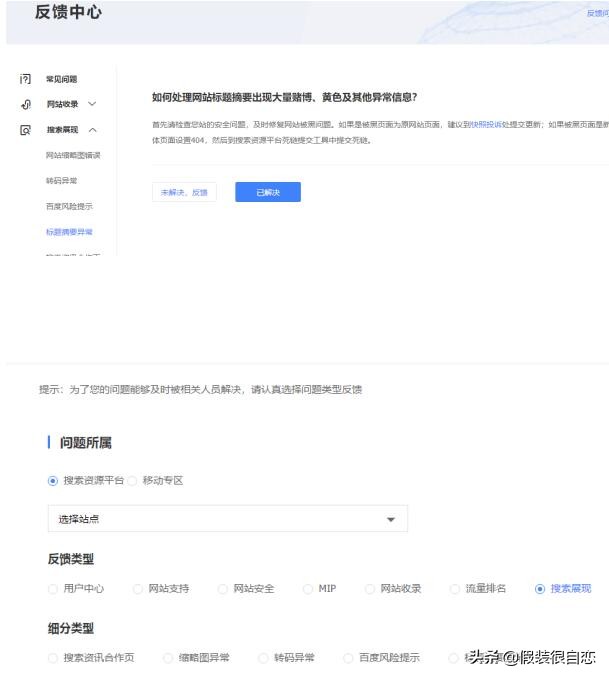Choose 网站收录 feedback type radio

tap(370, 589)
